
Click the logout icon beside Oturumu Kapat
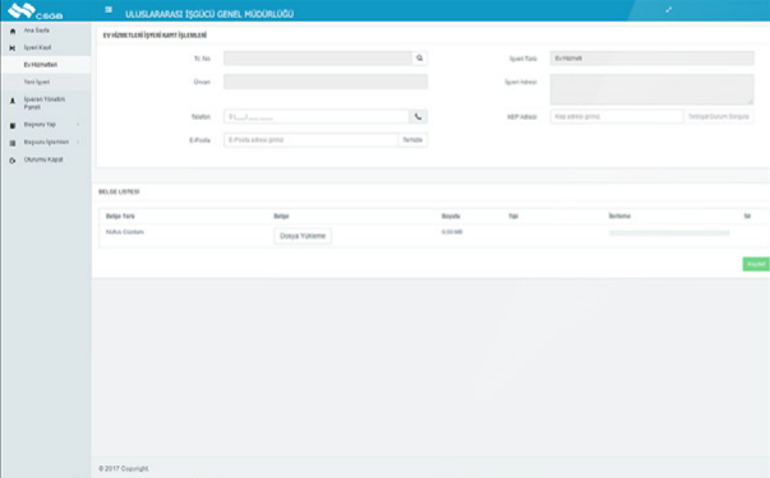[12, 159]
